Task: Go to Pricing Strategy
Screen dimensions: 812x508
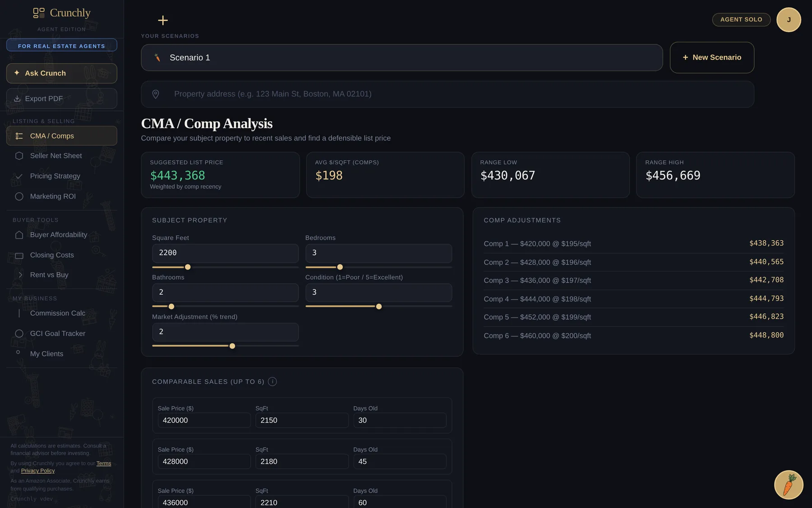Action: point(62,176)
